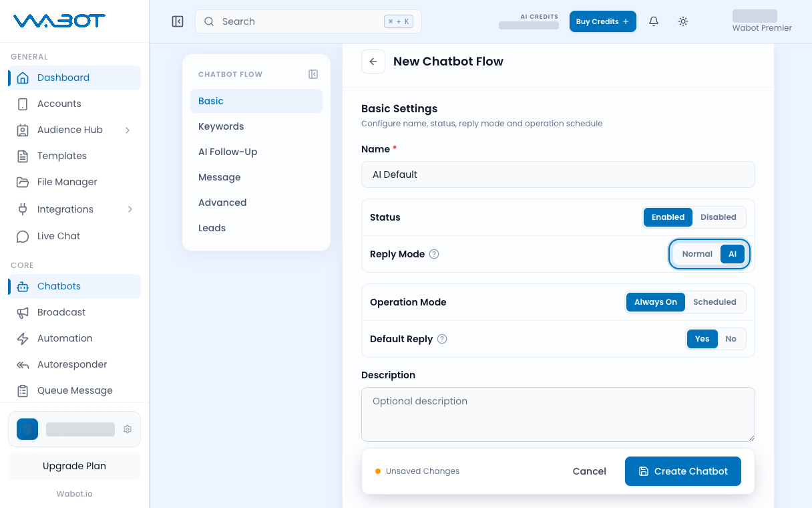Image resolution: width=812 pixels, height=508 pixels.
Task: Toggle the light/dark theme sun icon
Action: 683,21
